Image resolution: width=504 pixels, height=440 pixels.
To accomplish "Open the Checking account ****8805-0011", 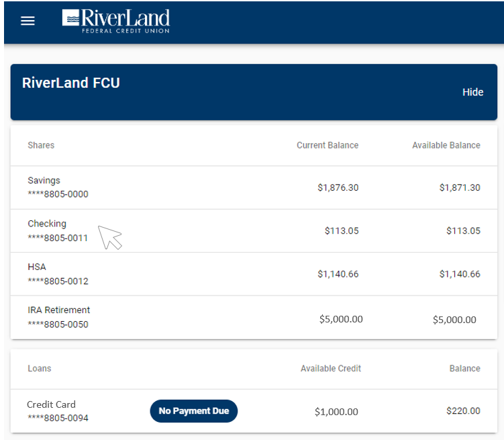I will (254, 230).
